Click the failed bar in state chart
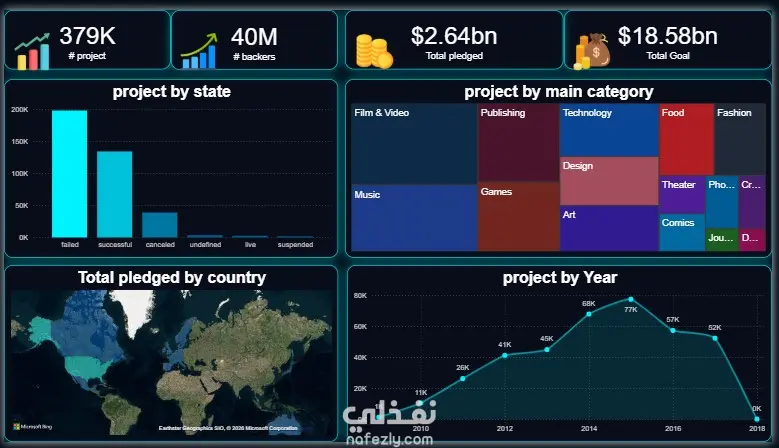 point(70,174)
